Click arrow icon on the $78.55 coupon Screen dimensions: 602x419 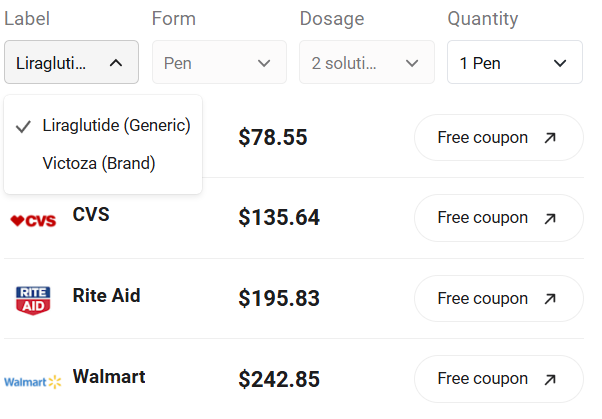click(x=550, y=138)
